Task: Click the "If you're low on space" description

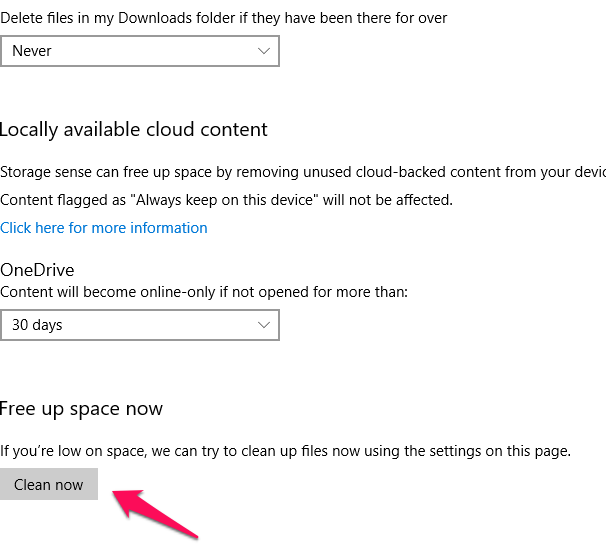Action: point(285,451)
